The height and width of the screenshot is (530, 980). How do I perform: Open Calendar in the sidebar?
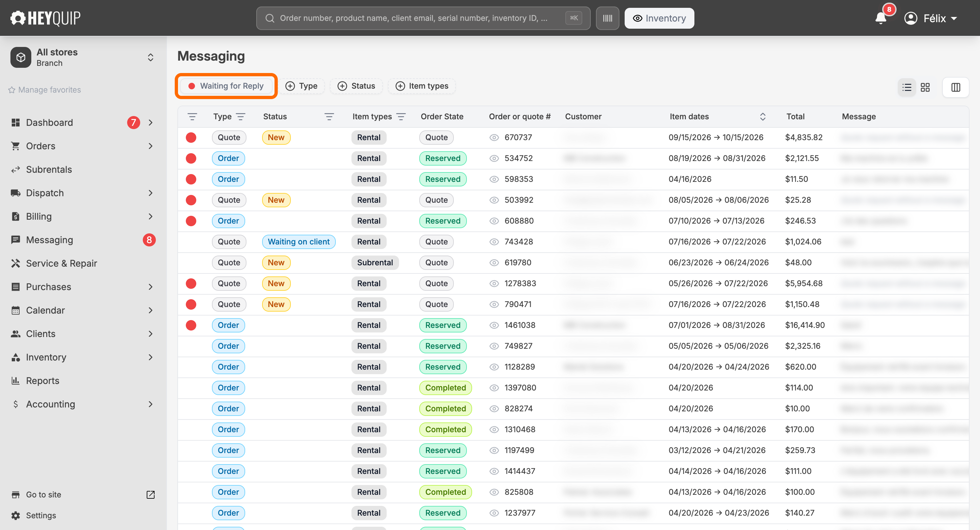click(x=45, y=310)
